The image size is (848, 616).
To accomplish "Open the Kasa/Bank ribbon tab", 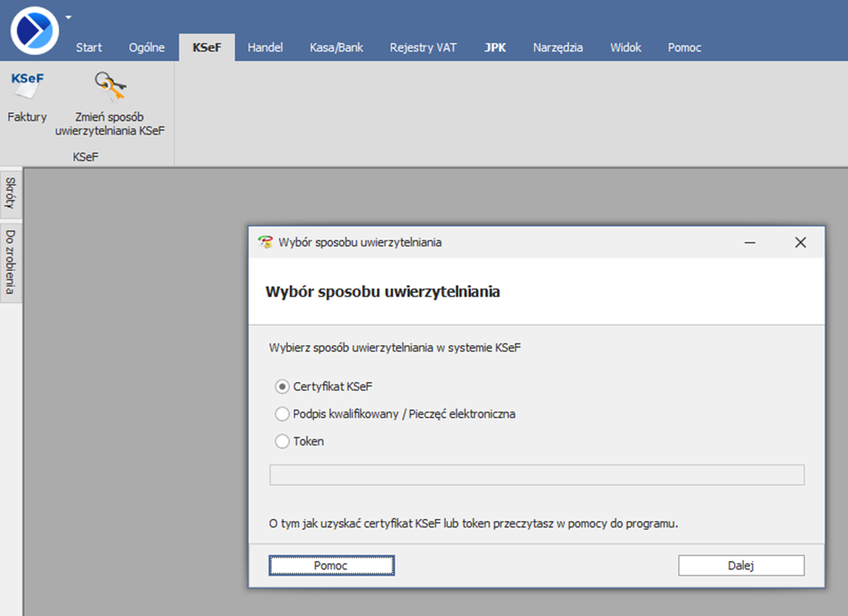I will pos(337,48).
